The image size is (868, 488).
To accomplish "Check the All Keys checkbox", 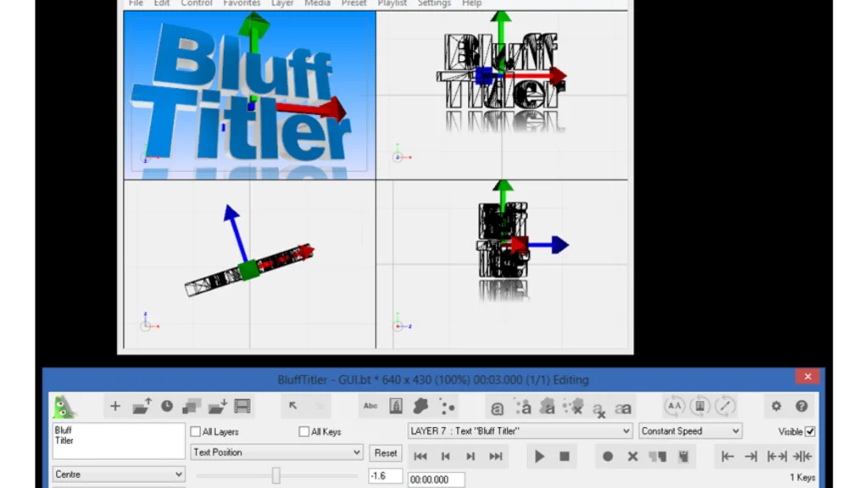I will point(303,431).
